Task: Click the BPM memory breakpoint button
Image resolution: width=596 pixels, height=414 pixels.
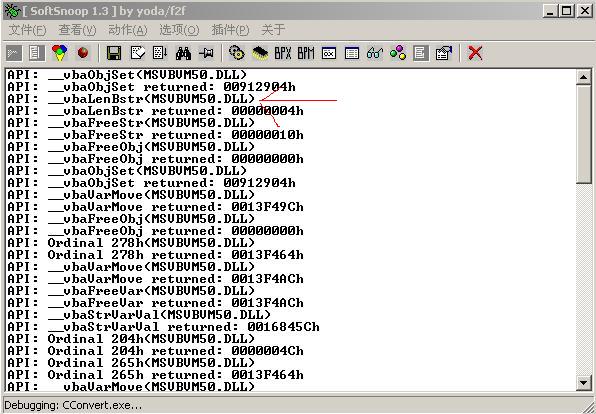Action: [x=306, y=53]
